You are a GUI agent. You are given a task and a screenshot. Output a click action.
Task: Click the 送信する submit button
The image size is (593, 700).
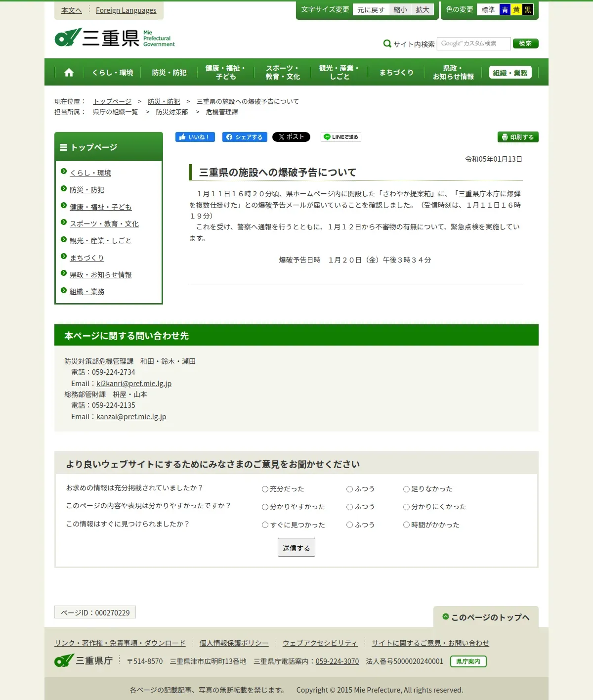click(296, 547)
